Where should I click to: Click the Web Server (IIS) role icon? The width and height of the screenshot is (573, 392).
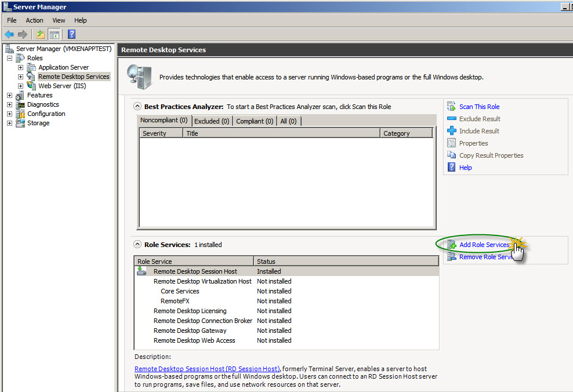pyautogui.click(x=32, y=85)
